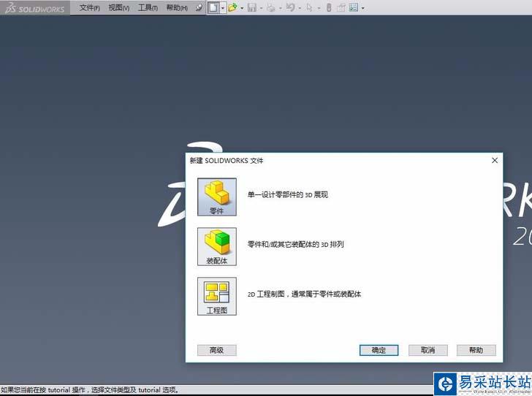Expand the Options dropdown arrow
This screenshot has width=532, height=396.
362,8
